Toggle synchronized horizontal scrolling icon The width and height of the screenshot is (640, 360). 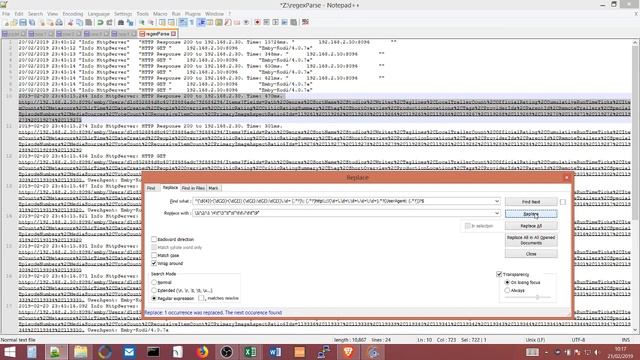[171, 22]
